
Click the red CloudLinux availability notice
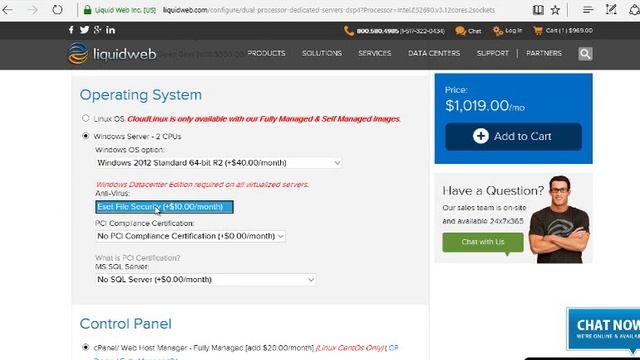point(264,119)
